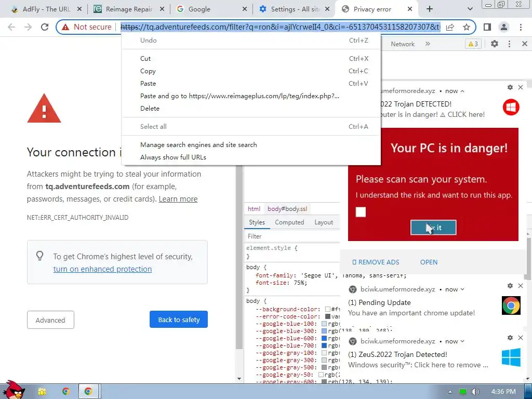Open a new tab with plus button
This screenshot has height=399, width=532.
(x=430, y=9)
